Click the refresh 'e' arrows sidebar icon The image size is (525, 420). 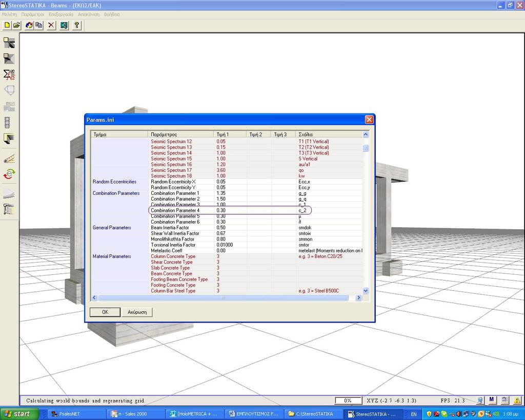(x=9, y=174)
